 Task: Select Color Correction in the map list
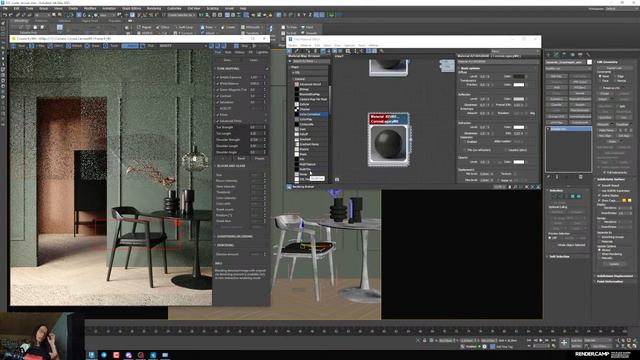(311, 114)
